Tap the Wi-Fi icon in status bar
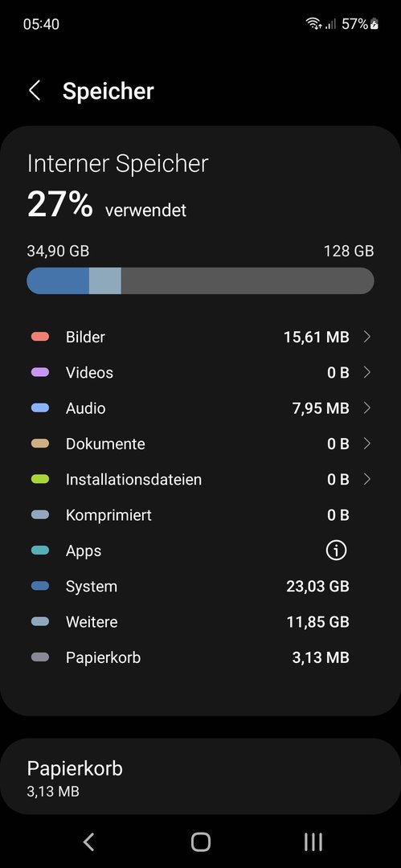The image size is (401, 868). point(313,24)
